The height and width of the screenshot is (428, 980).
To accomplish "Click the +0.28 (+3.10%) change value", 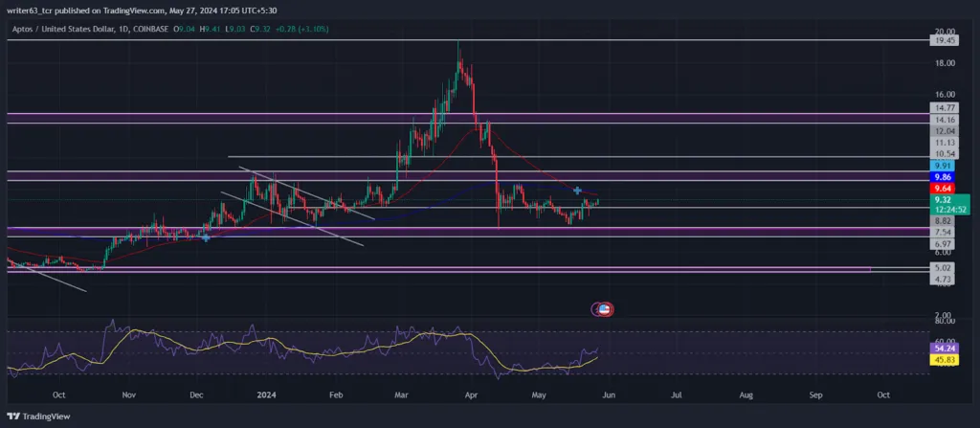I will [x=301, y=29].
